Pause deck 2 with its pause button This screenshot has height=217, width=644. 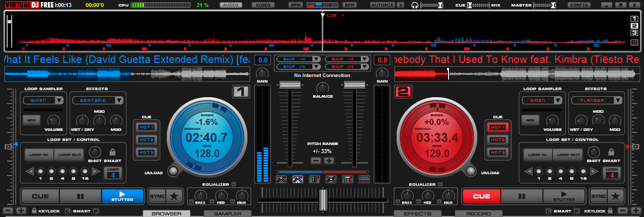[x=522, y=196]
